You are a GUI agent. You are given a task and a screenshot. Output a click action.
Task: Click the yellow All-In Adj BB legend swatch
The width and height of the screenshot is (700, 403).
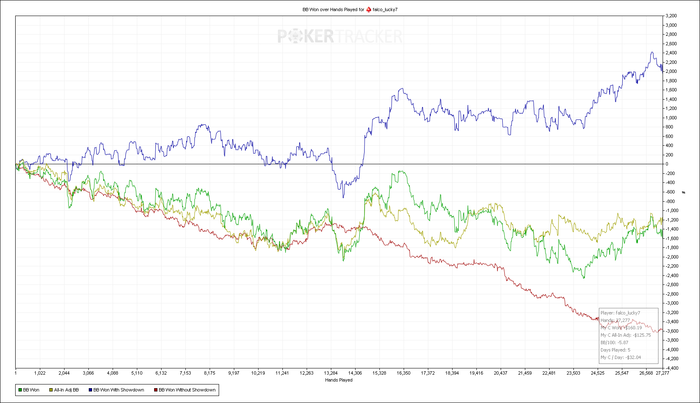[x=51, y=390]
